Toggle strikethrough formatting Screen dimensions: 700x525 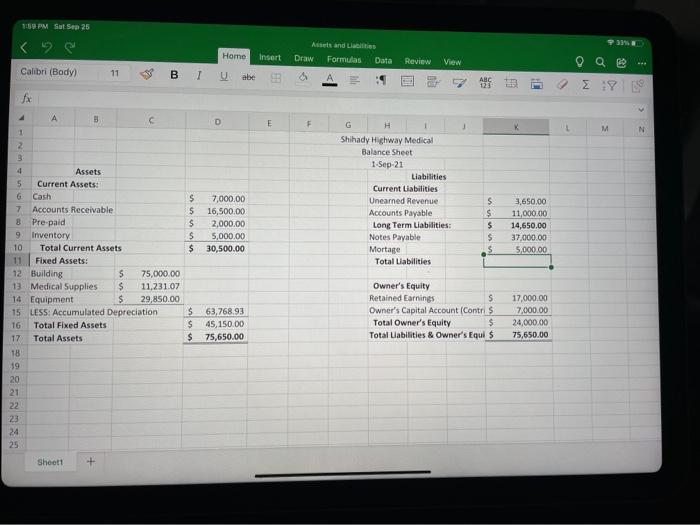click(x=248, y=77)
